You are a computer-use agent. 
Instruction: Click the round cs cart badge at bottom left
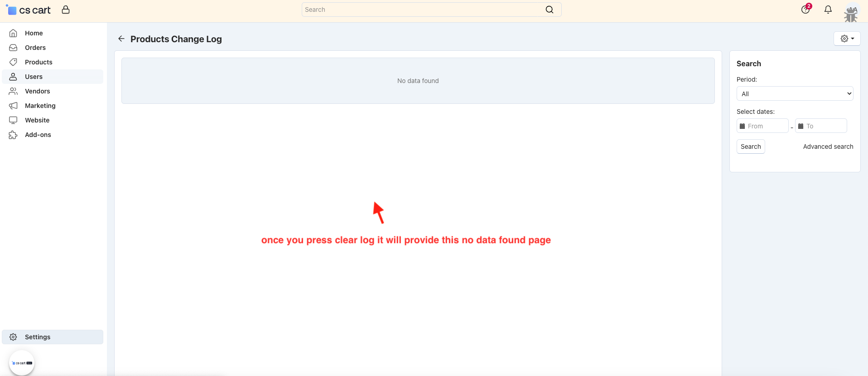[22, 363]
